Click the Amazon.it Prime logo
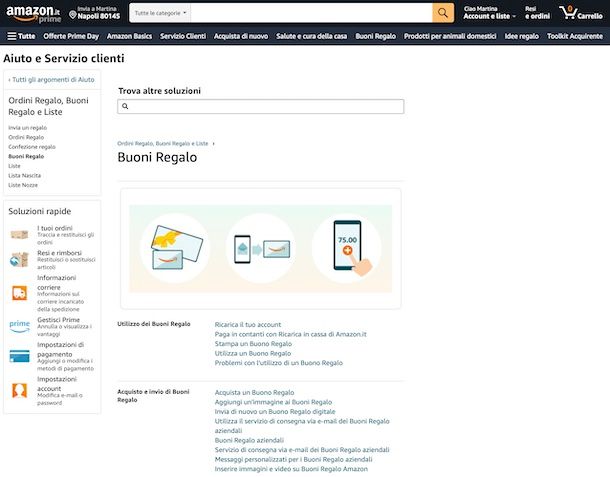610x477 pixels. pyautogui.click(x=34, y=14)
